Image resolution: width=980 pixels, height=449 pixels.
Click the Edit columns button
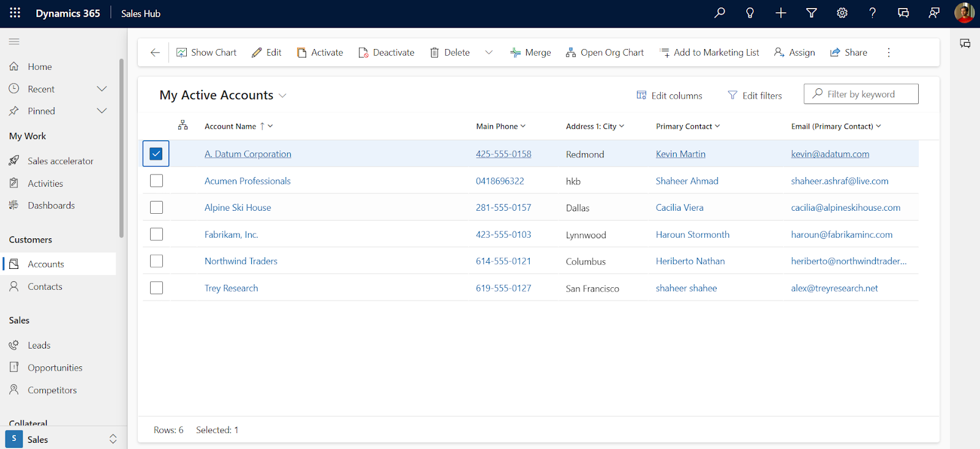pyautogui.click(x=669, y=96)
